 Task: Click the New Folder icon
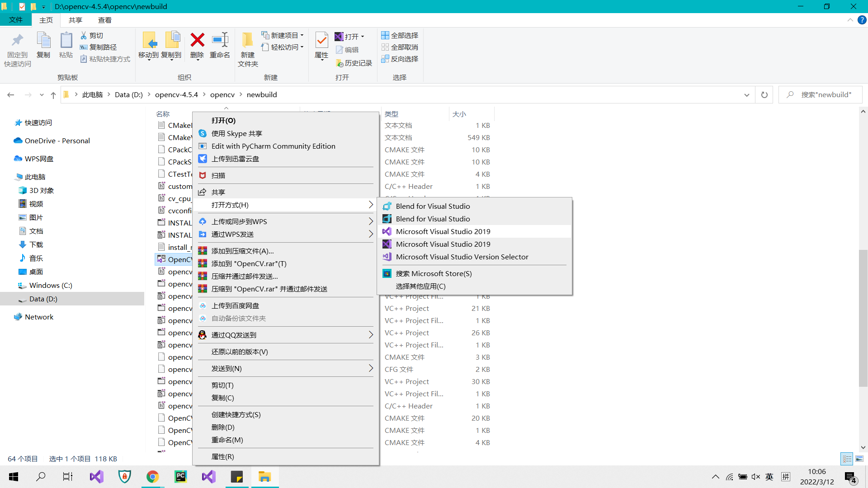point(247,40)
